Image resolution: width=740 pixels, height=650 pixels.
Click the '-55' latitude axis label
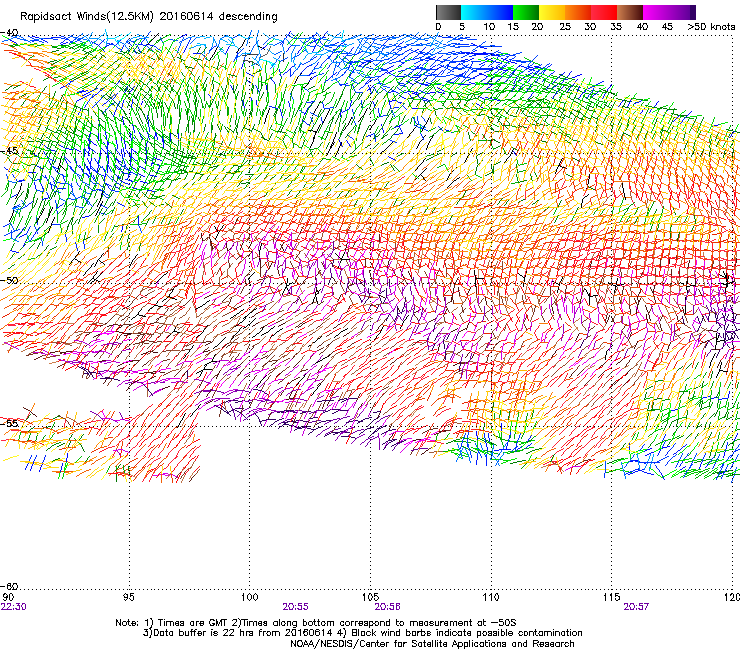(9, 423)
